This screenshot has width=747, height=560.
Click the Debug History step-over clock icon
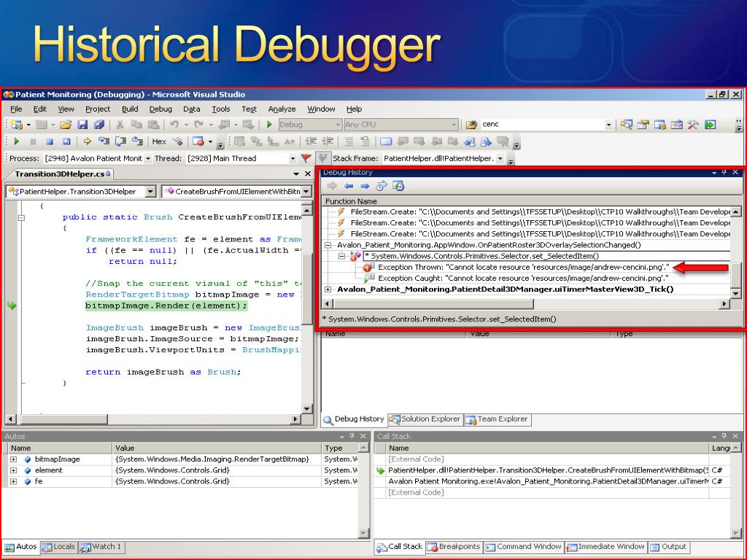[x=382, y=186]
